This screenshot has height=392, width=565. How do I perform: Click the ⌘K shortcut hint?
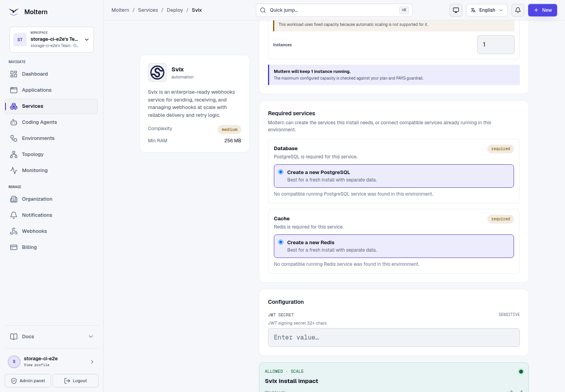click(x=404, y=10)
